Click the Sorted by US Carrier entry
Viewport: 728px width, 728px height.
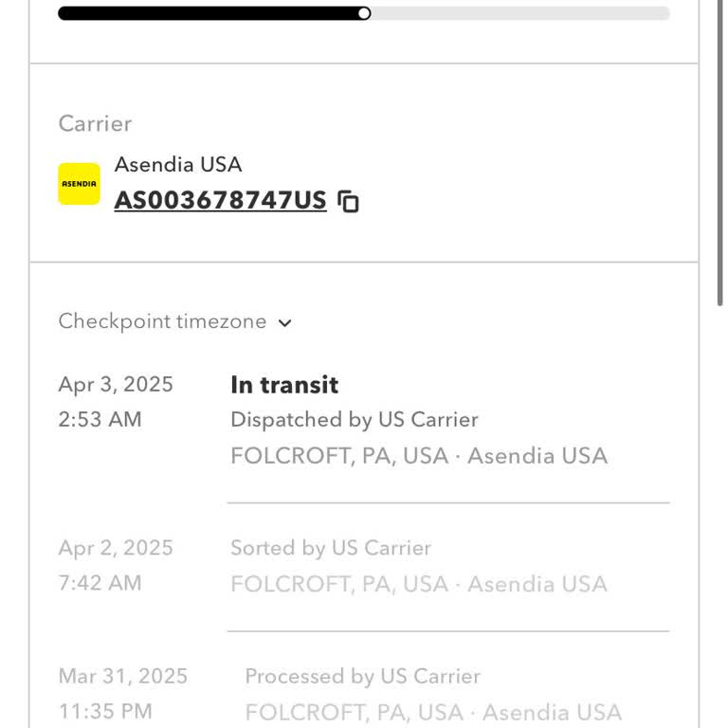pos(330,548)
